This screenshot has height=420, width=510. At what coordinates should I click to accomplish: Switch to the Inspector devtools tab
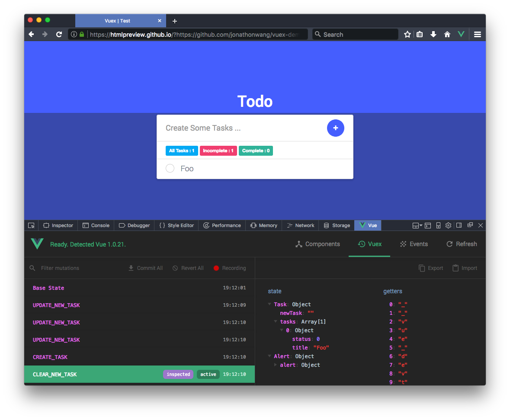tap(58, 225)
